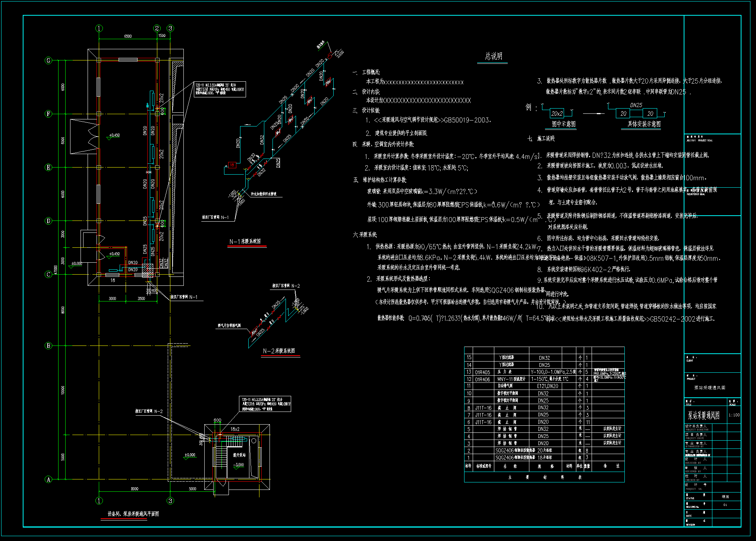
Task: Select the N-1采暖系统图 title
Action: click(245, 241)
